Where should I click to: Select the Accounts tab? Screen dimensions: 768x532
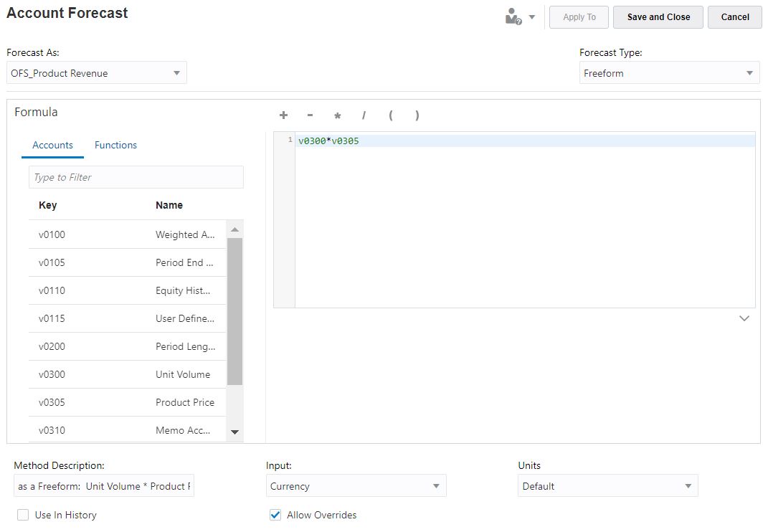pos(52,145)
